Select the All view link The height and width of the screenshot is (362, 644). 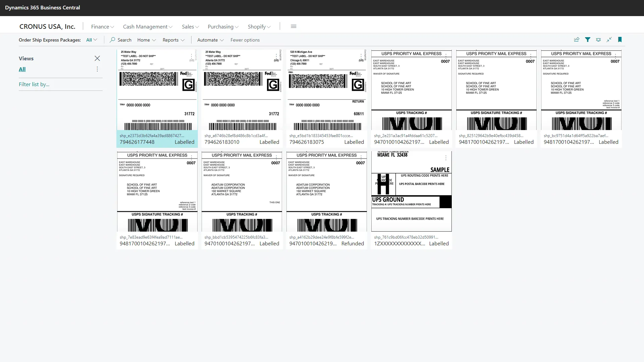click(x=22, y=69)
